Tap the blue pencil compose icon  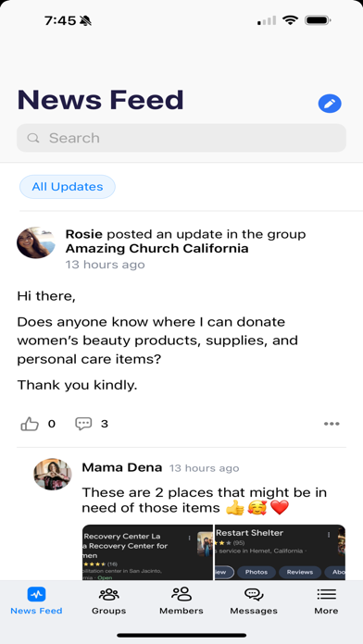tap(330, 104)
